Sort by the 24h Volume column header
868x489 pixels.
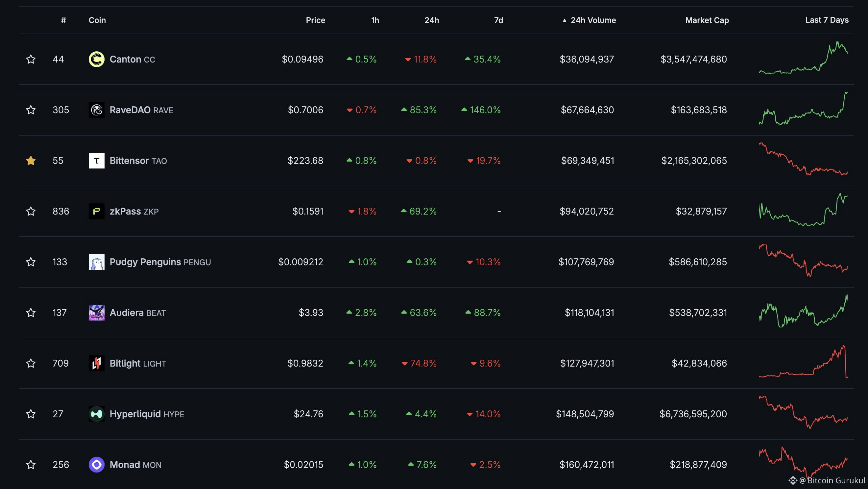click(593, 20)
